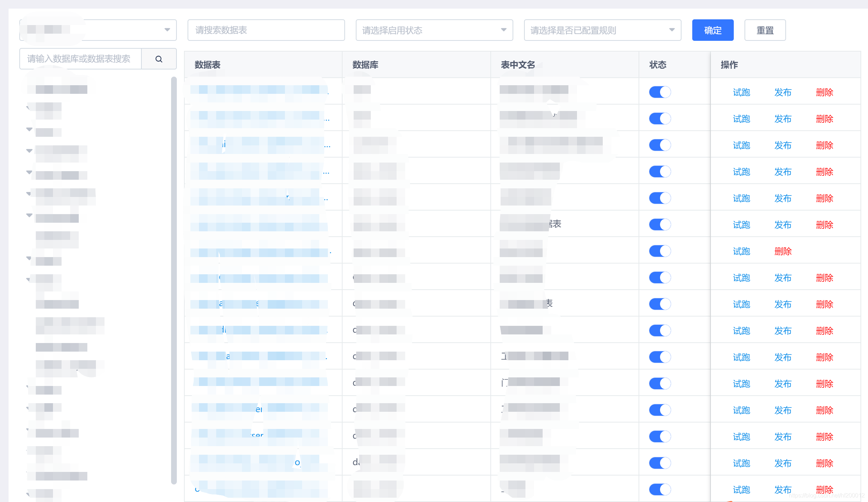Click 删除 in the row without 发布

pyautogui.click(x=783, y=251)
